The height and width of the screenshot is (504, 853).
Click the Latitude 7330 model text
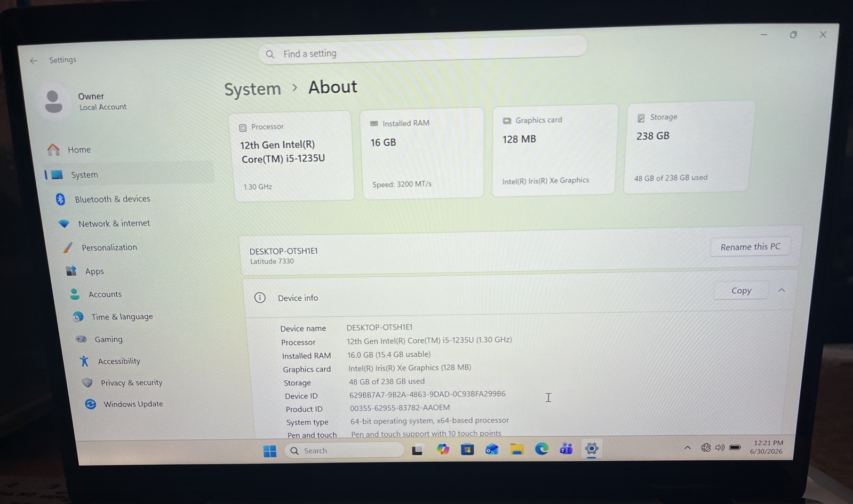[272, 261]
